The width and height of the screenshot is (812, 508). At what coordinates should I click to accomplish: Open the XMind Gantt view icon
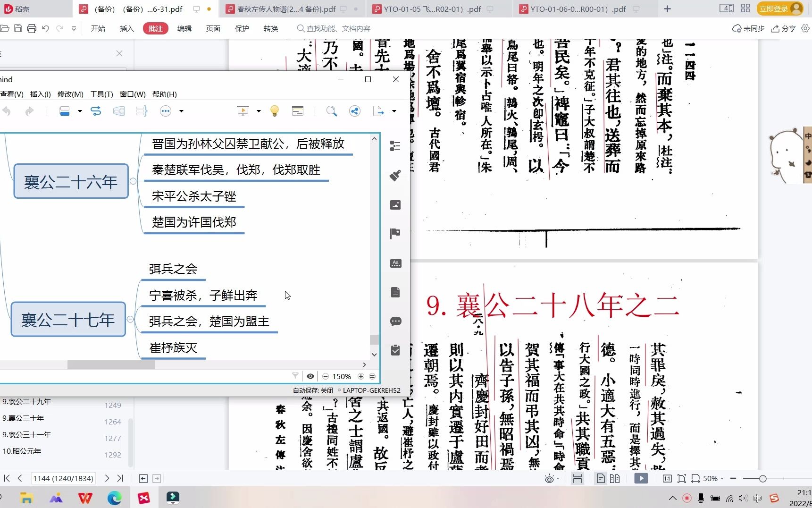coord(298,111)
